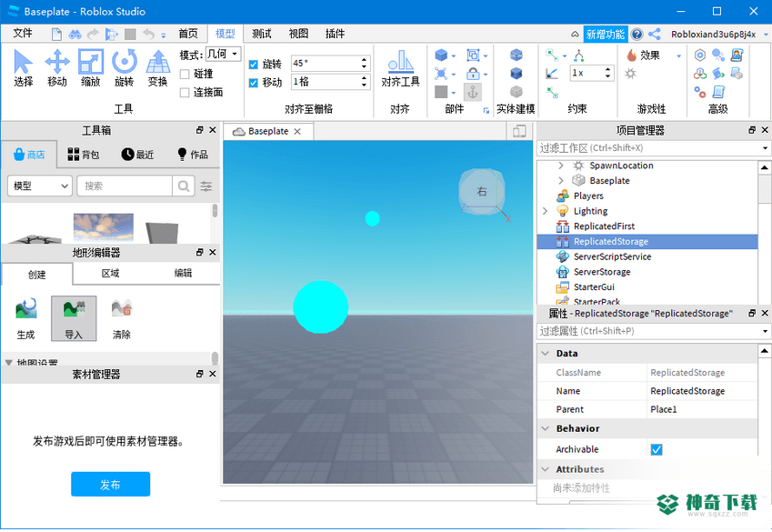Open toolbox filter sliders icon
772x532 pixels.
pyautogui.click(x=206, y=186)
